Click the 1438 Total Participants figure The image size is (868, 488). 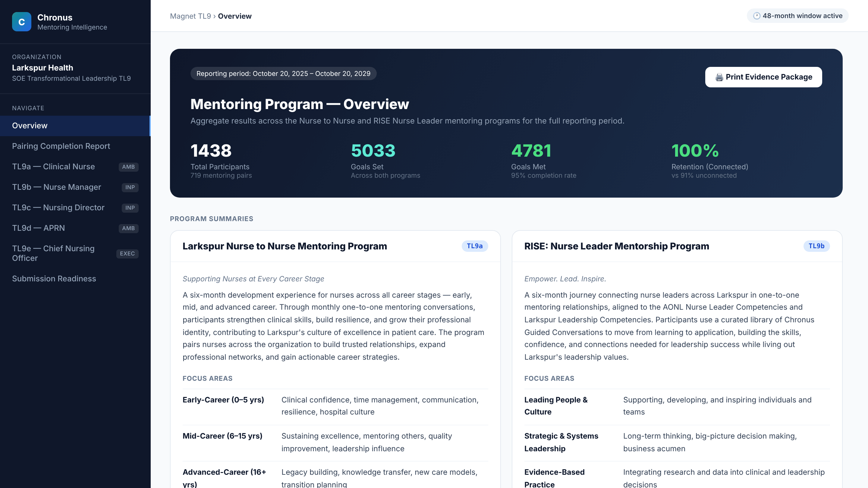211,151
